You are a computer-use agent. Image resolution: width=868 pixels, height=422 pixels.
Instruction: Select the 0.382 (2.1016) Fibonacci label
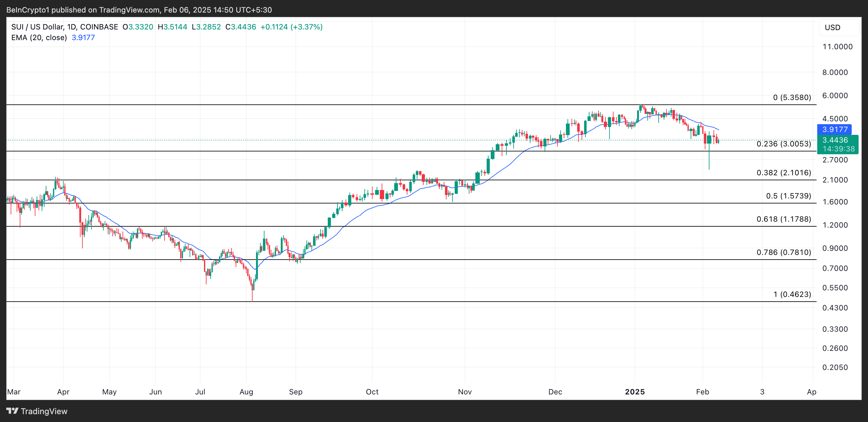tap(783, 172)
